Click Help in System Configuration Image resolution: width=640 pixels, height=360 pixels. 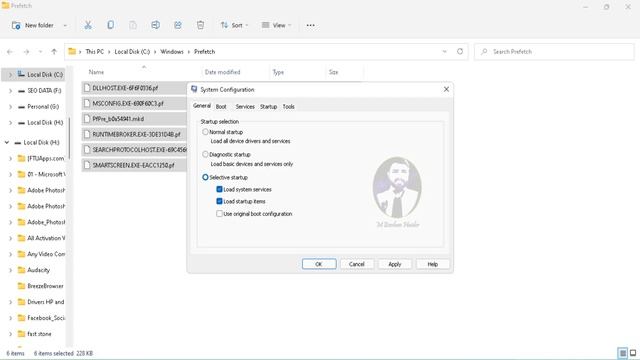tap(433, 264)
